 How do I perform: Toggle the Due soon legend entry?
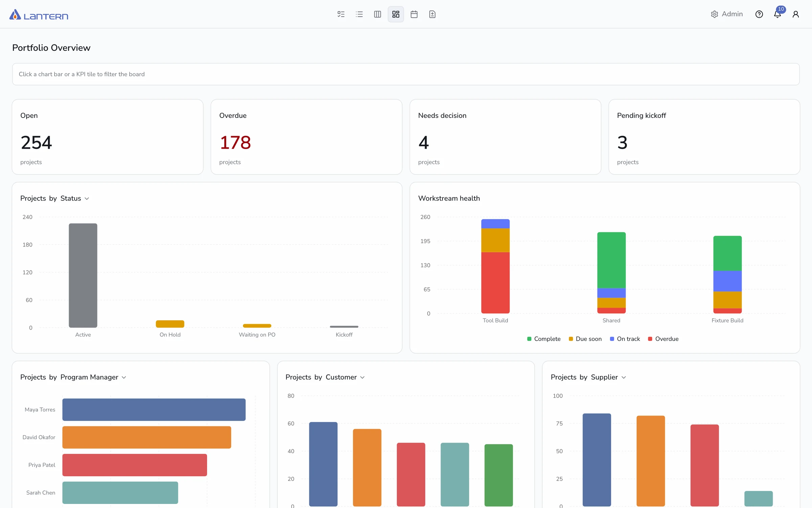[x=585, y=339]
